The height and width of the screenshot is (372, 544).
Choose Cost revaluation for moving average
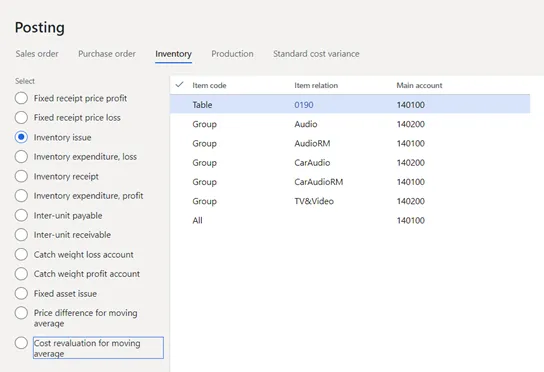pyautogui.click(x=21, y=343)
